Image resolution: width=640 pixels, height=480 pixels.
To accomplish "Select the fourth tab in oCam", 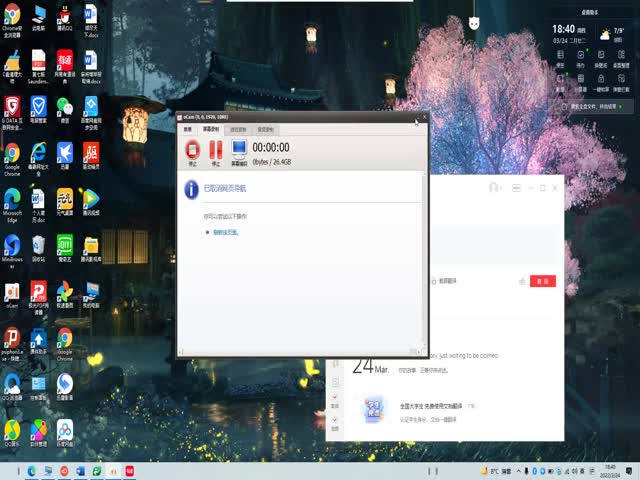I will pyautogui.click(x=265, y=129).
